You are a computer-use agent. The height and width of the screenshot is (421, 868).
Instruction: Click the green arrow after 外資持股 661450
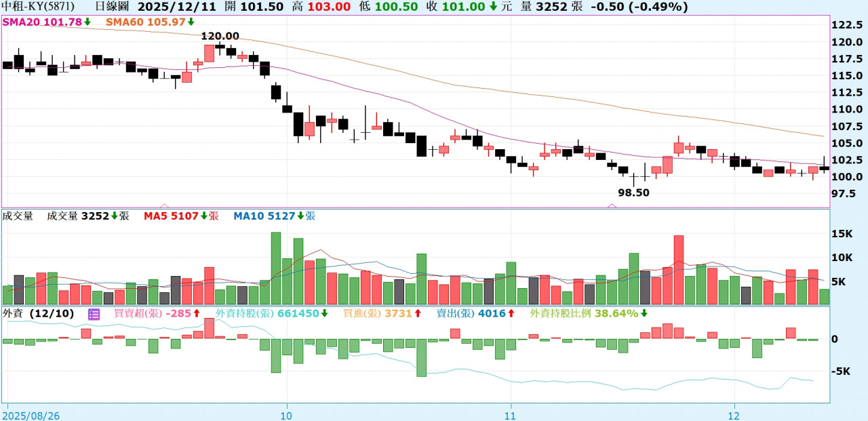coord(325,314)
